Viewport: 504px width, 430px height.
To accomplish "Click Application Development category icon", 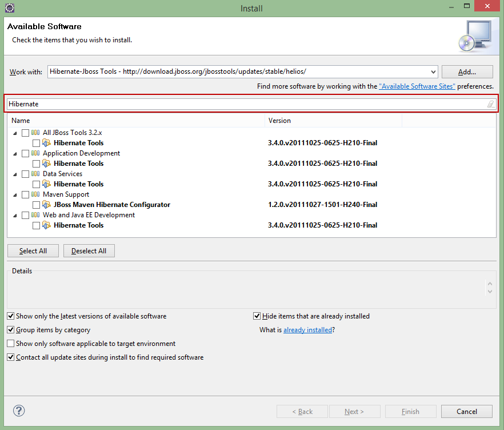I will (x=35, y=153).
